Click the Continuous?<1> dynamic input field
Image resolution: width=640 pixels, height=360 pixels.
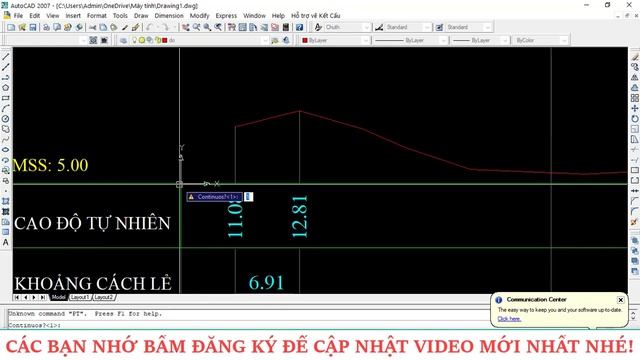click(248, 197)
